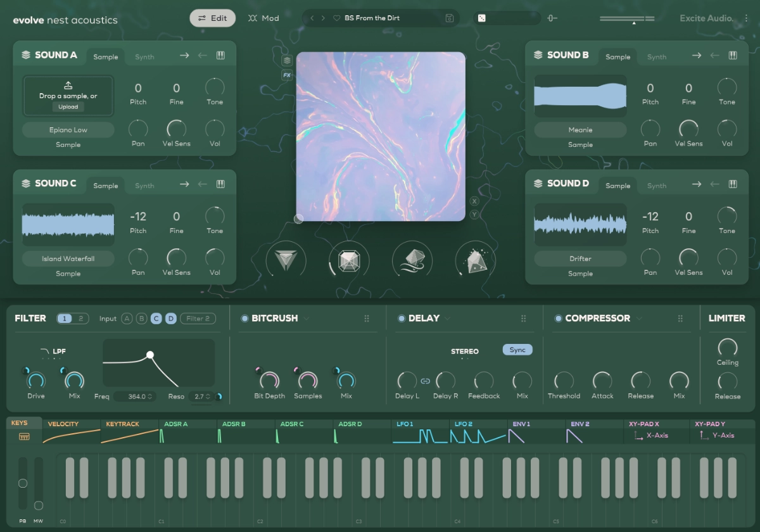Click the pitch bend PB slider

23,483
